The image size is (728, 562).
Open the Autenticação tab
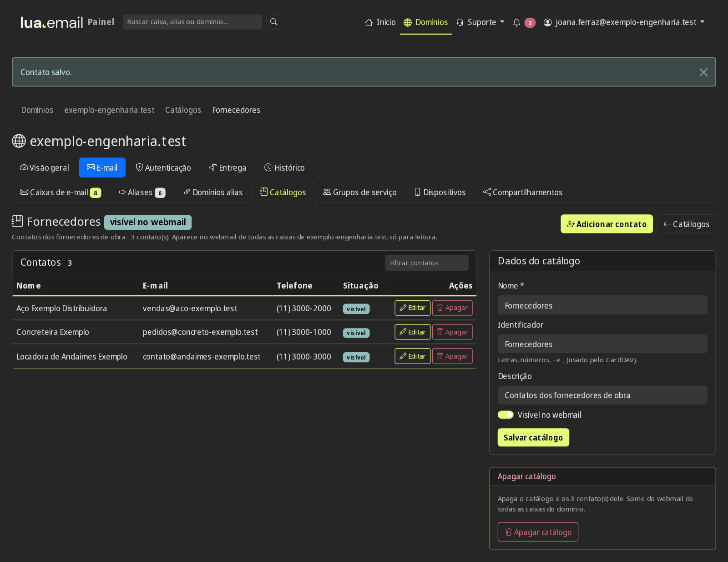(x=163, y=167)
